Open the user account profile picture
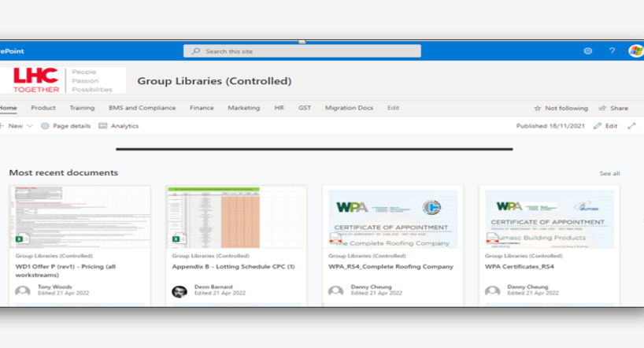 pos(635,51)
